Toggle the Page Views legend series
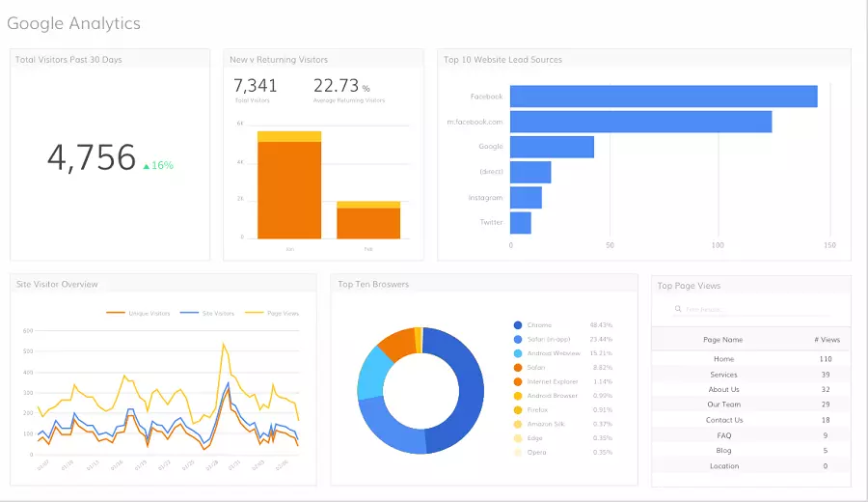Viewport: 868px width, 502px height. (x=272, y=313)
